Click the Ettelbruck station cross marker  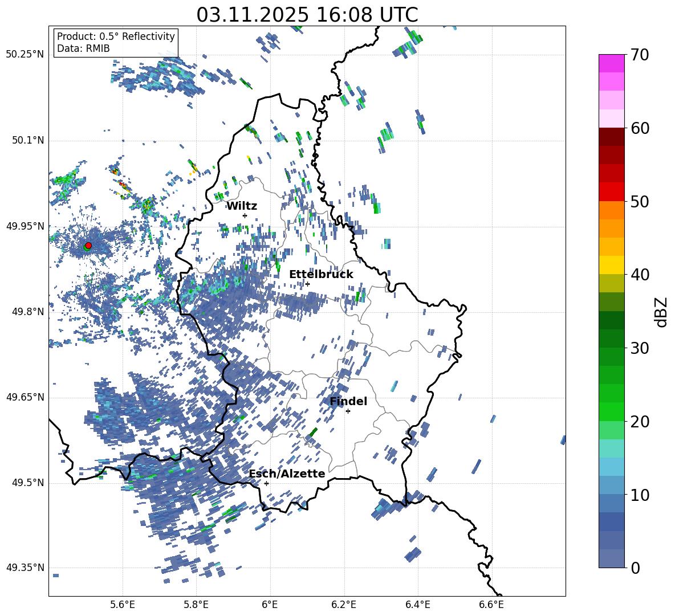pos(307,284)
